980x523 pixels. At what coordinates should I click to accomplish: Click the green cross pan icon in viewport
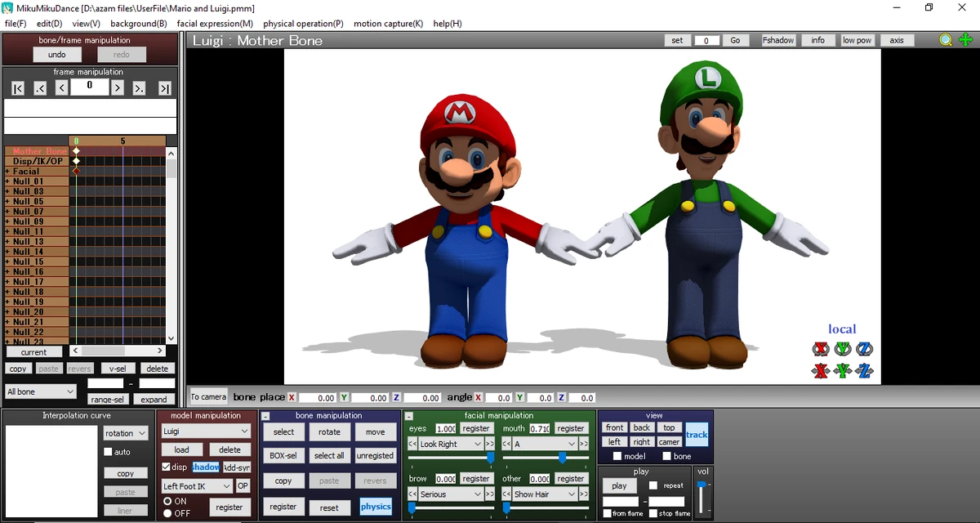click(x=965, y=40)
